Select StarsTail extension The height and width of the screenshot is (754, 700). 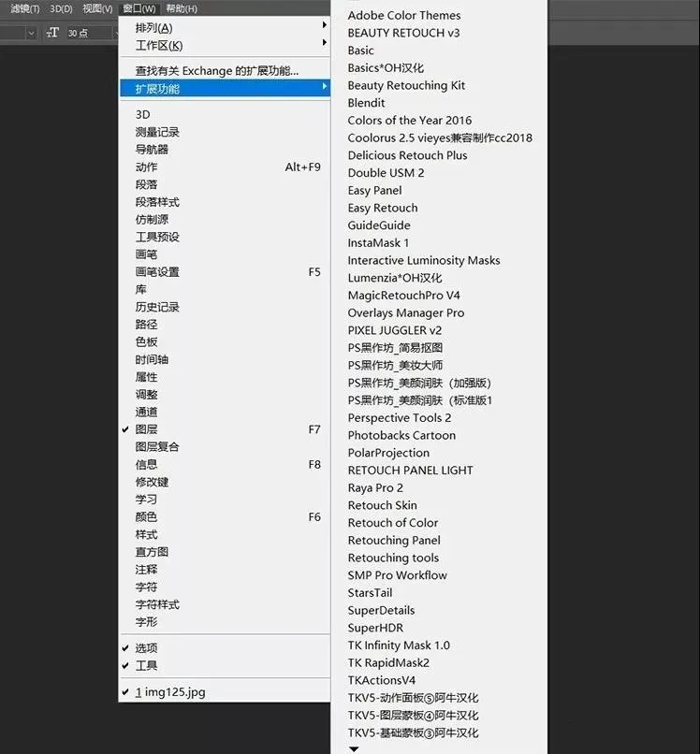439,592
